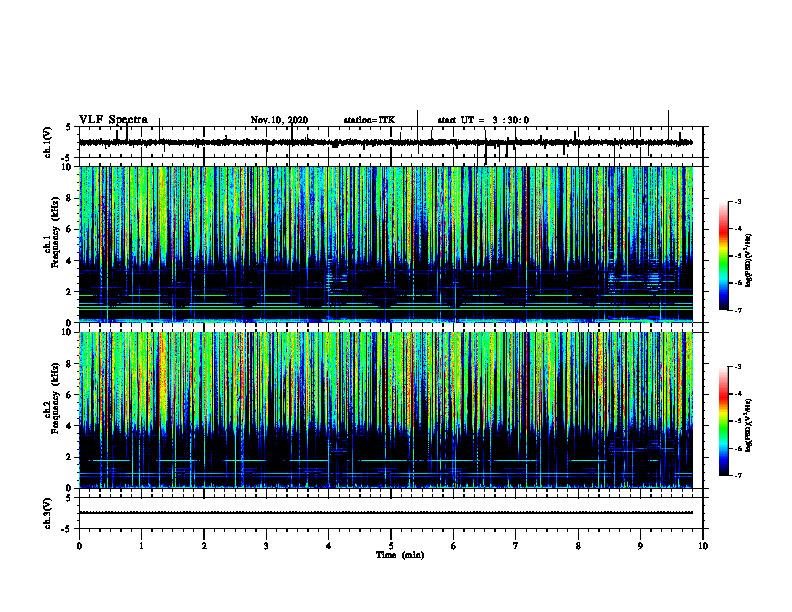792x612 pixels.
Task: Click the ch.3(V) axis label
Action: point(47,513)
